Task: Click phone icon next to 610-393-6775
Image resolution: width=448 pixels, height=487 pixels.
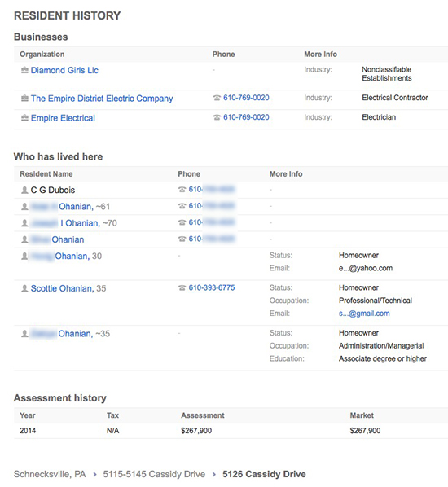Action: click(182, 288)
